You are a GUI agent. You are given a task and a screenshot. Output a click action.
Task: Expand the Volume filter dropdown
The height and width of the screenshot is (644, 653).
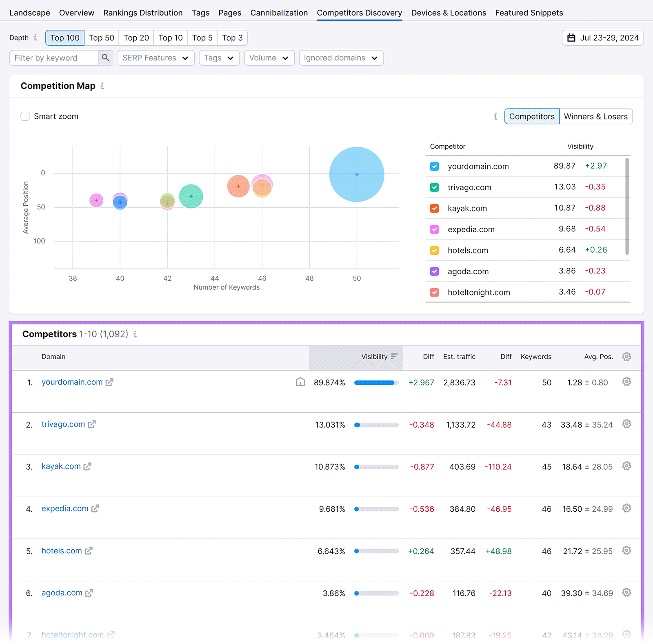[269, 58]
